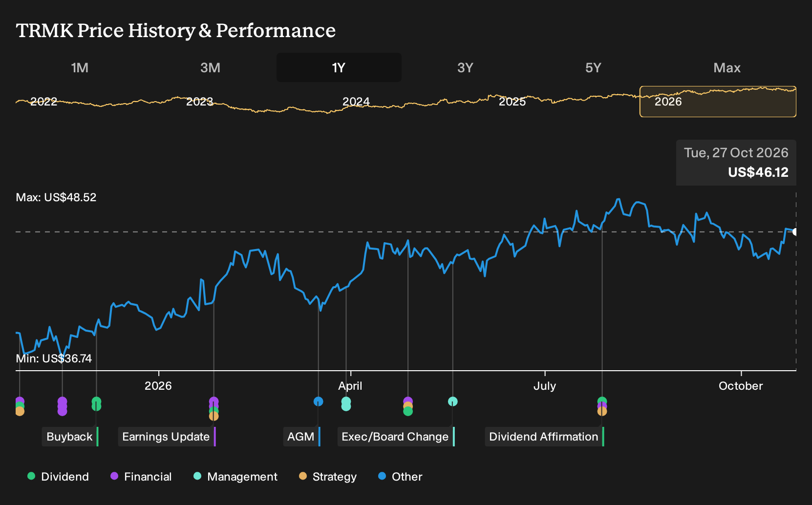Switch to the 5Y time range

593,67
